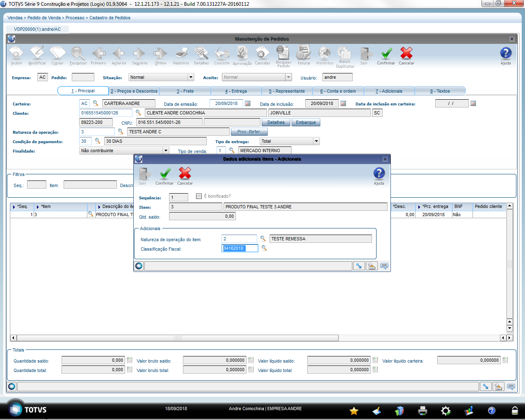
Task: Click the Faturar toolbar icon
Action: point(304,56)
